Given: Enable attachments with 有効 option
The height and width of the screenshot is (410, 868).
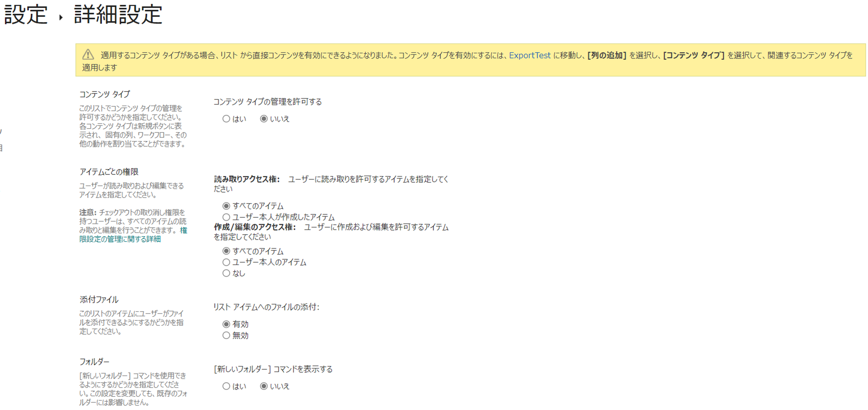Looking at the screenshot, I should click(x=226, y=324).
